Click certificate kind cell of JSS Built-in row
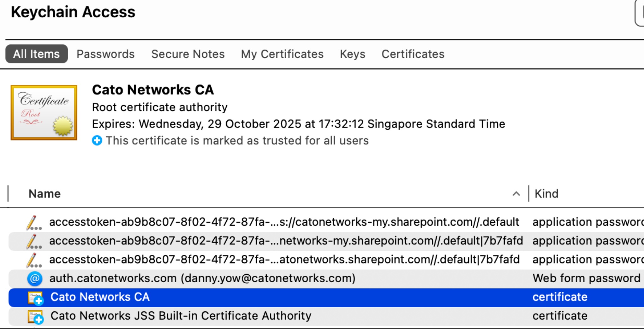Screen dimensions: 644x329 (x=560, y=316)
